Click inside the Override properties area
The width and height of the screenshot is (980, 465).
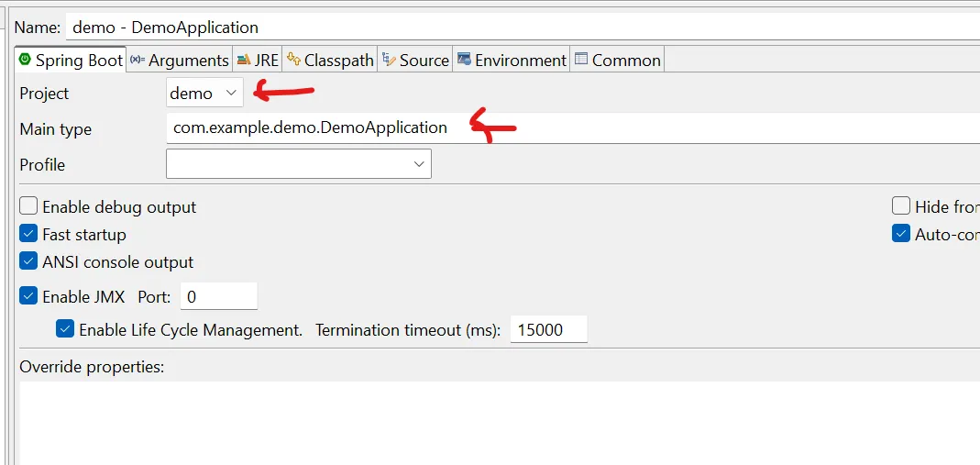pos(500,423)
